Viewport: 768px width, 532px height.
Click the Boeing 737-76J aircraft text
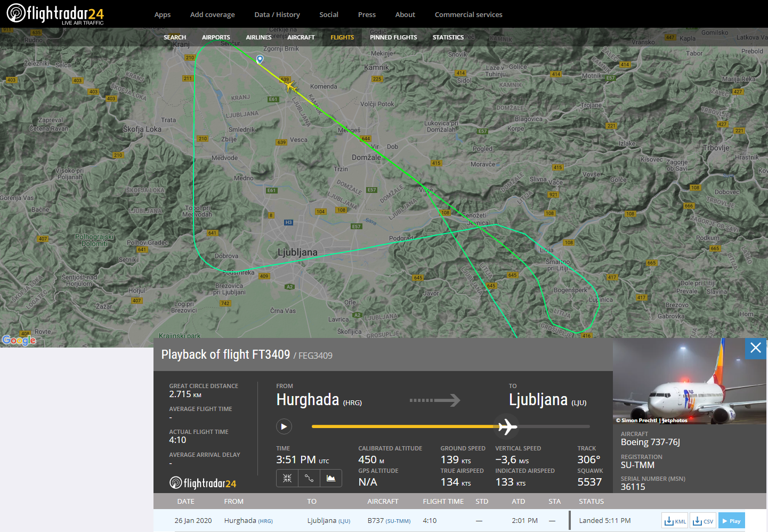point(650,442)
